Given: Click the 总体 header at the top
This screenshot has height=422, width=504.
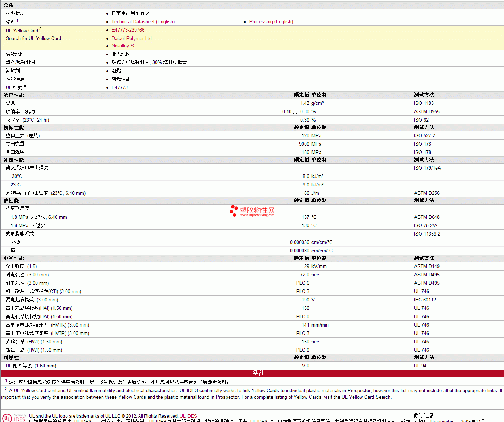Looking at the screenshot, I should [x=9, y=5].
